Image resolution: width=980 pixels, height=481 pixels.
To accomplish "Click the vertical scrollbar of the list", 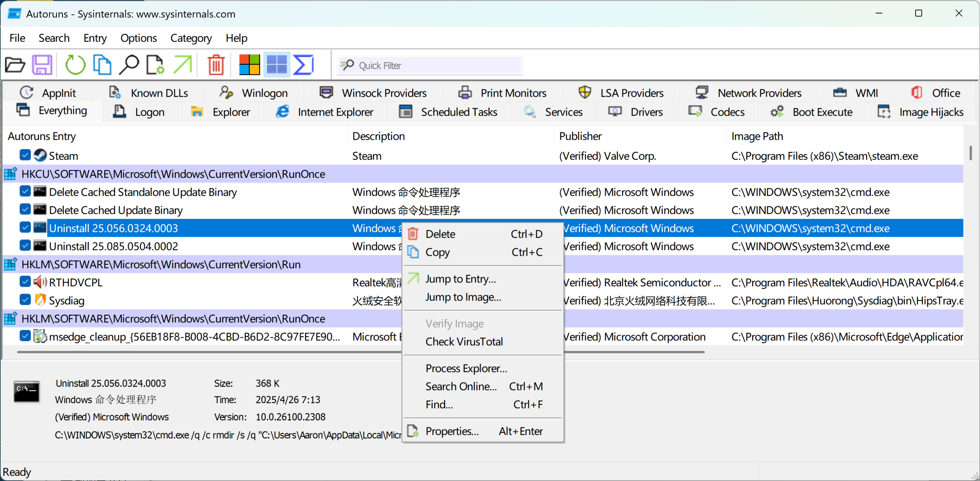I will (970, 153).
